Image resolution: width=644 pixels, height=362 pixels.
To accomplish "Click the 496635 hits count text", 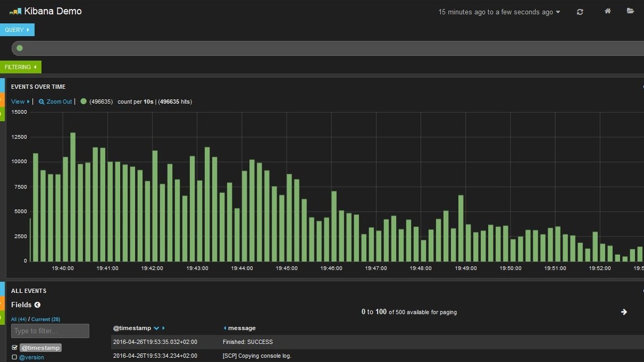I will pyautogui.click(x=175, y=101).
